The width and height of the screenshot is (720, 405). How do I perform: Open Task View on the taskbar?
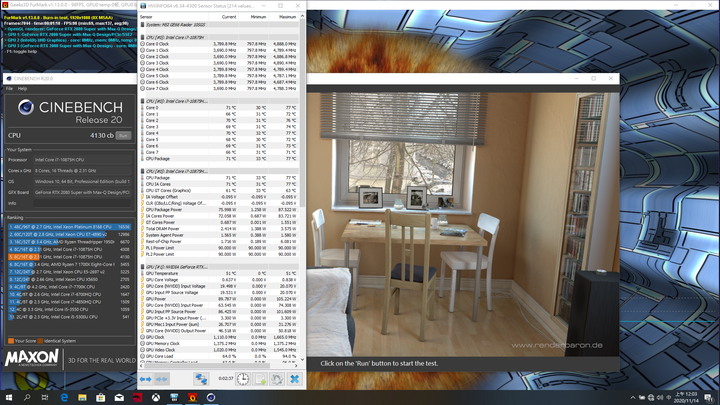[x=45, y=398]
